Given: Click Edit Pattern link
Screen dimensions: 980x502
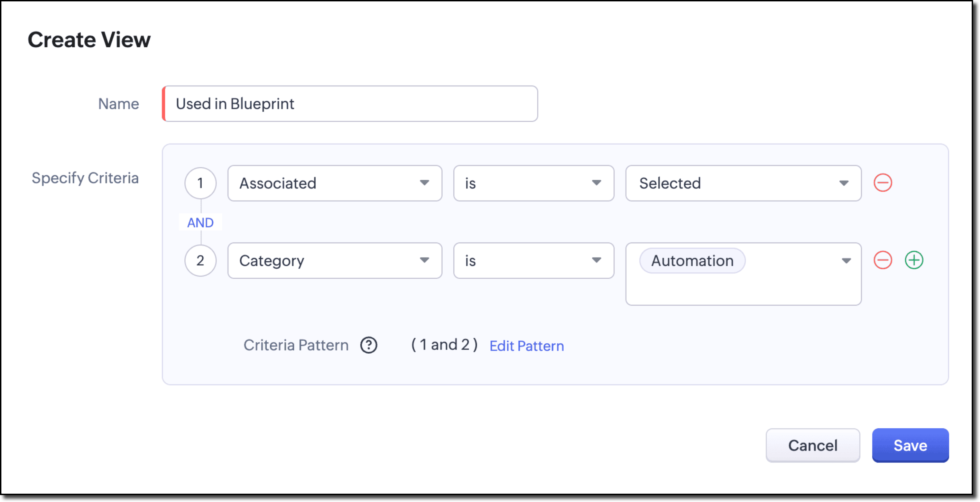Looking at the screenshot, I should click(527, 346).
